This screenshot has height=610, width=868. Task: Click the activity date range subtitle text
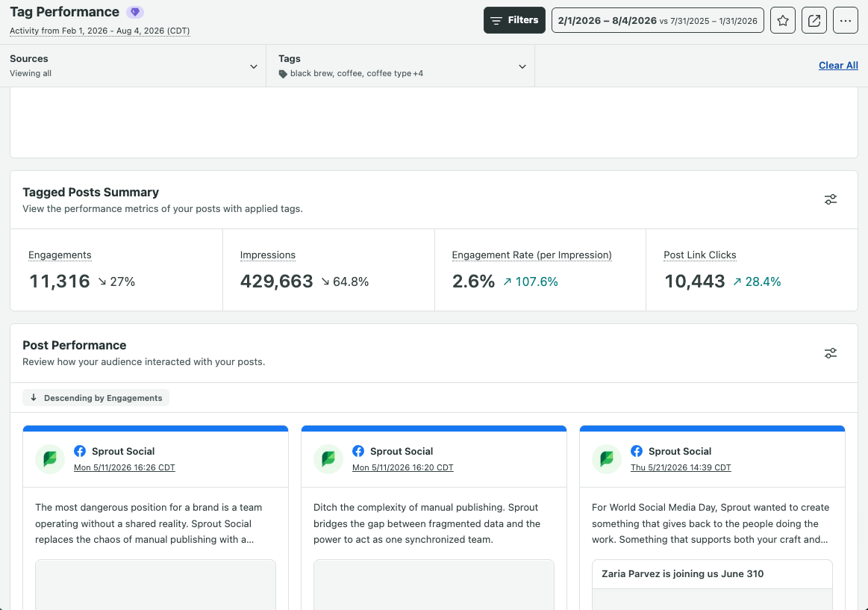100,31
